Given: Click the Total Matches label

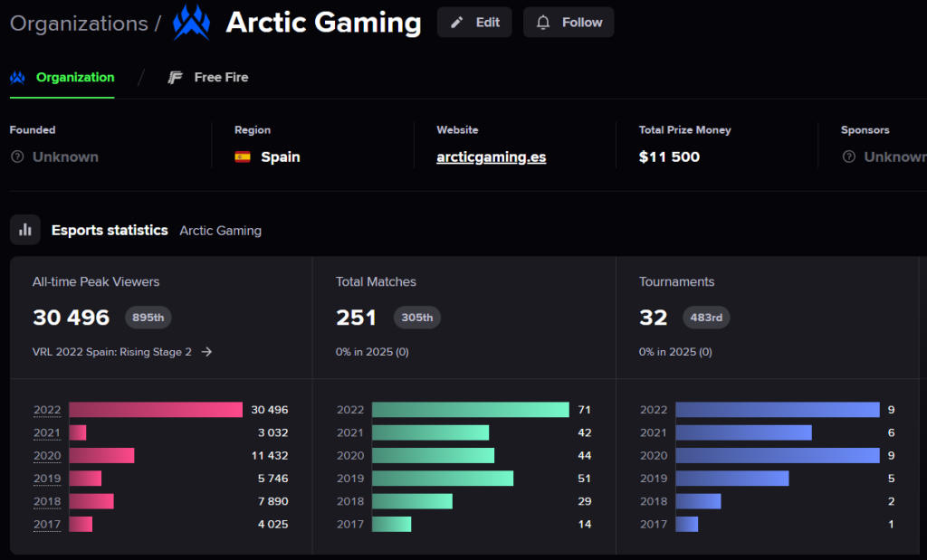Looking at the screenshot, I should (x=376, y=281).
